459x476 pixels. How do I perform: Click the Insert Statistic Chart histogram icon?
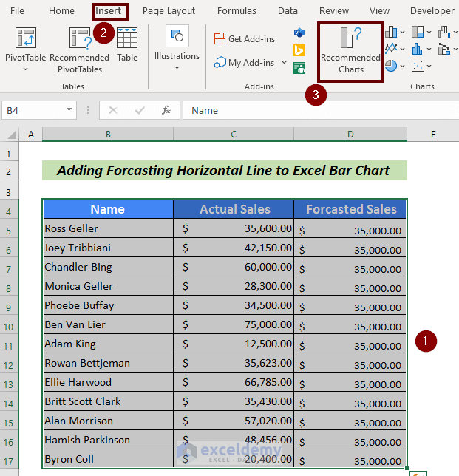click(418, 49)
